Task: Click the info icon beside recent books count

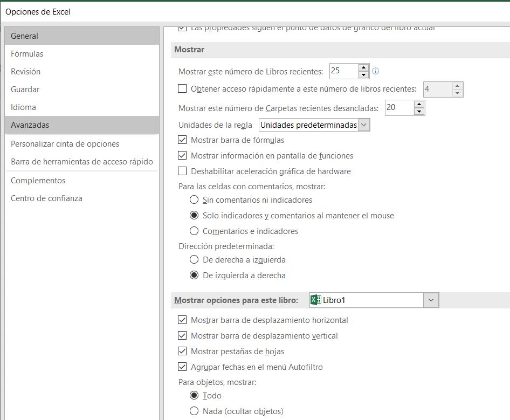Action: [375, 71]
